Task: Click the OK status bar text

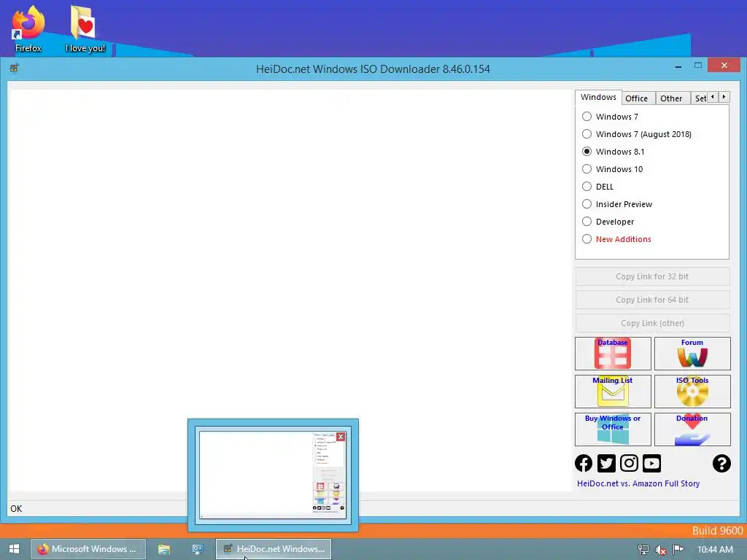Action: click(x=16, y=508)
